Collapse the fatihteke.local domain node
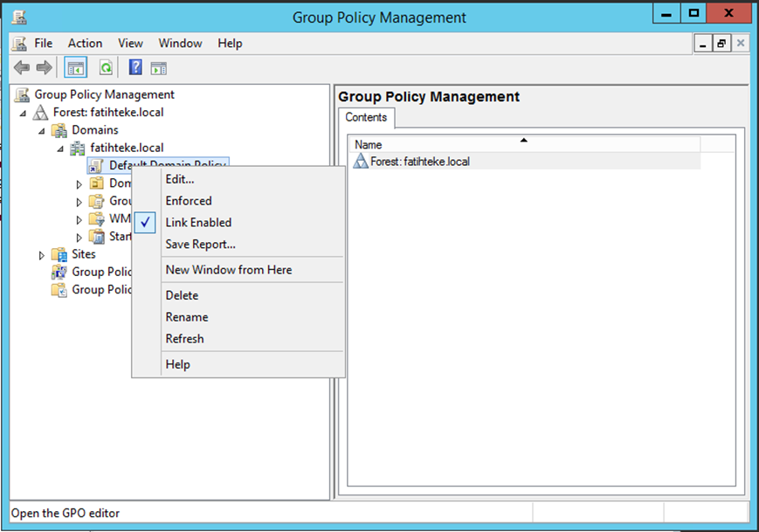 (x=60, y=149)
